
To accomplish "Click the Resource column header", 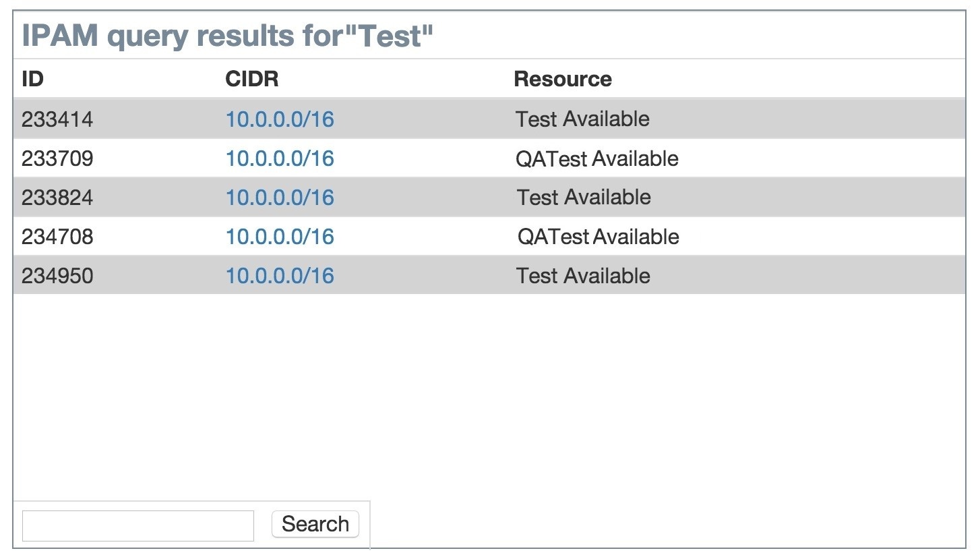I will pyautogui.click(x=563, y=79).
